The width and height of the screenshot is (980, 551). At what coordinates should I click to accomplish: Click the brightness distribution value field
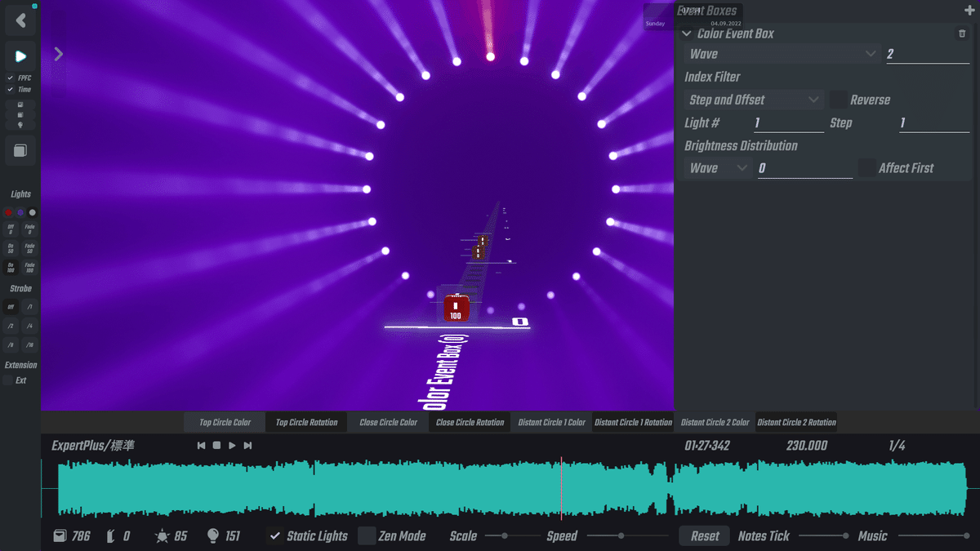click(805, 168)
